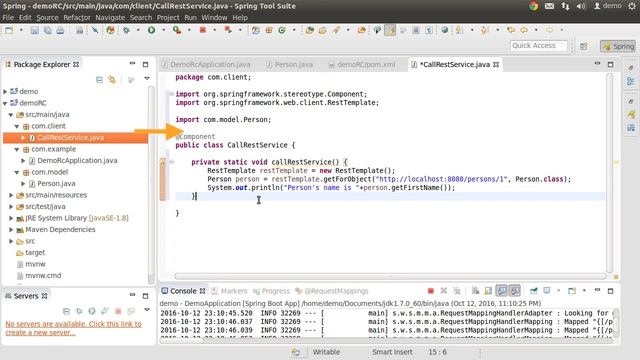
Task: Click Remove All Terminated Launches icon in Console
Action: point(457,291)
